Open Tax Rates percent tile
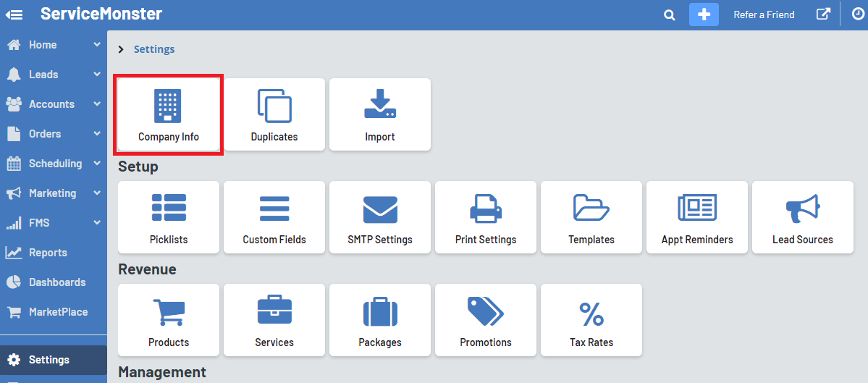Image resolution: width=868 pixels, height=383 pixels. 591,320
